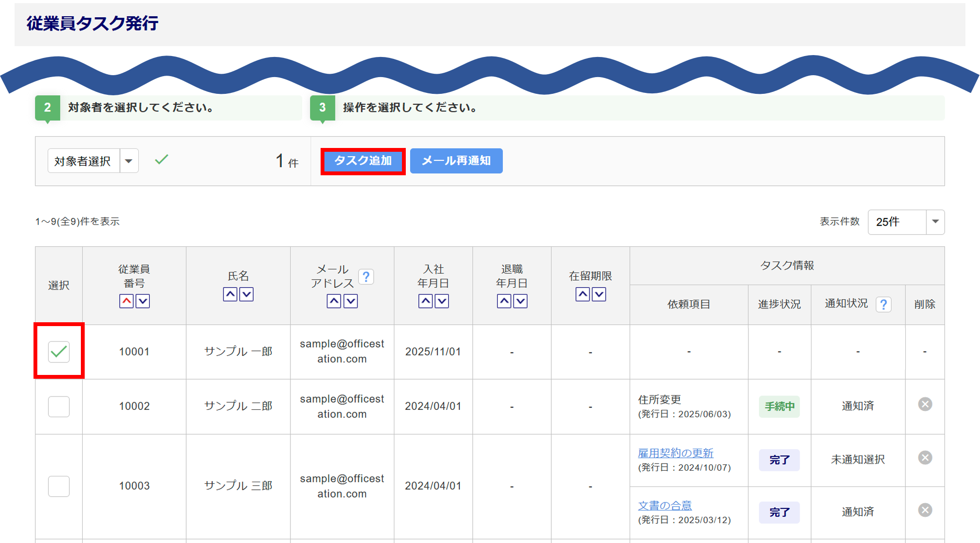The width and height of the screenshot is (980, 543).
Task: Click the メール再通知 button
Action: coord(456,161)
